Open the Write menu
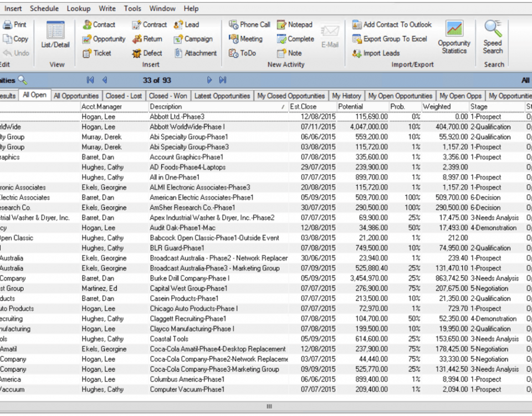The image size is (532, 416). click(107, 8)
